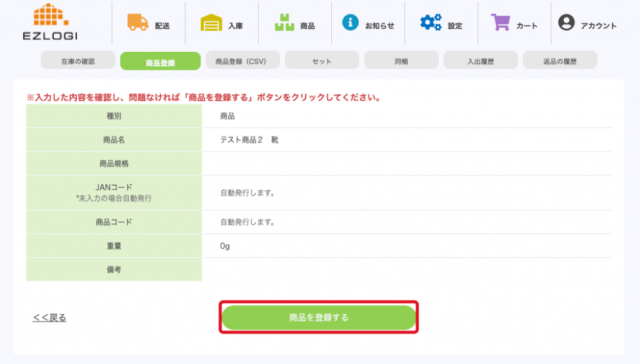Select the active 商品登録 tab
The height and width of the screenshot is (364, 640).
[x=160, y=62]
